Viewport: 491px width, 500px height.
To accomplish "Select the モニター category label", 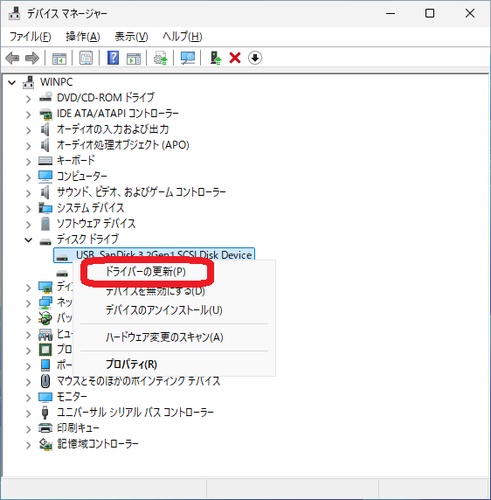I will (x=72, y=396).
